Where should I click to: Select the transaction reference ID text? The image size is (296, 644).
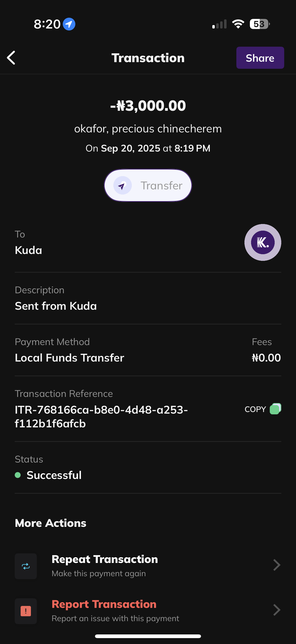coord(101,417)
